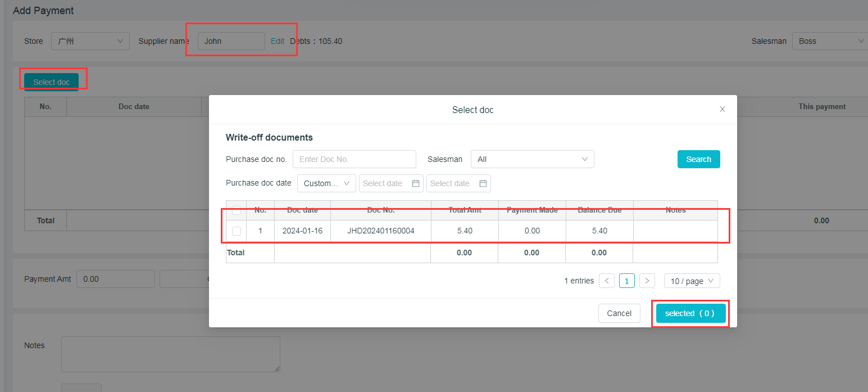Focus the Purchase doc no. input field
This screenshot has width=868, height=392.
tap(354, 159)
